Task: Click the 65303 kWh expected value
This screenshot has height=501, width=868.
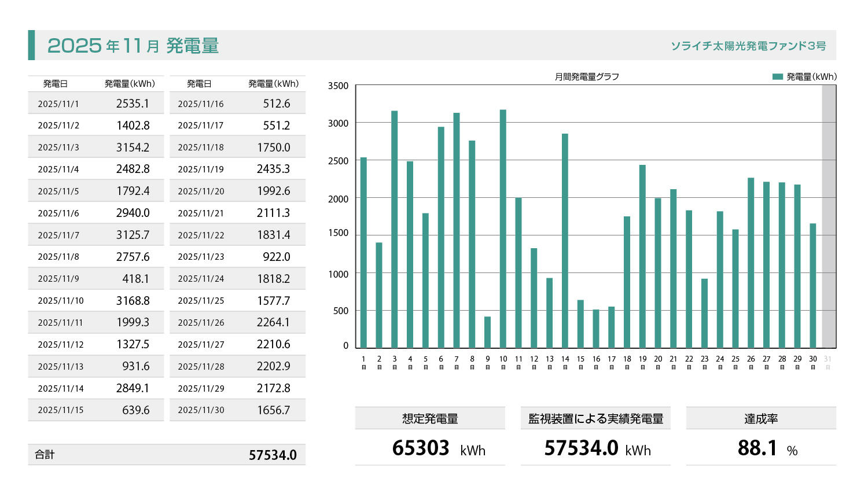Action: pos(421,448)
